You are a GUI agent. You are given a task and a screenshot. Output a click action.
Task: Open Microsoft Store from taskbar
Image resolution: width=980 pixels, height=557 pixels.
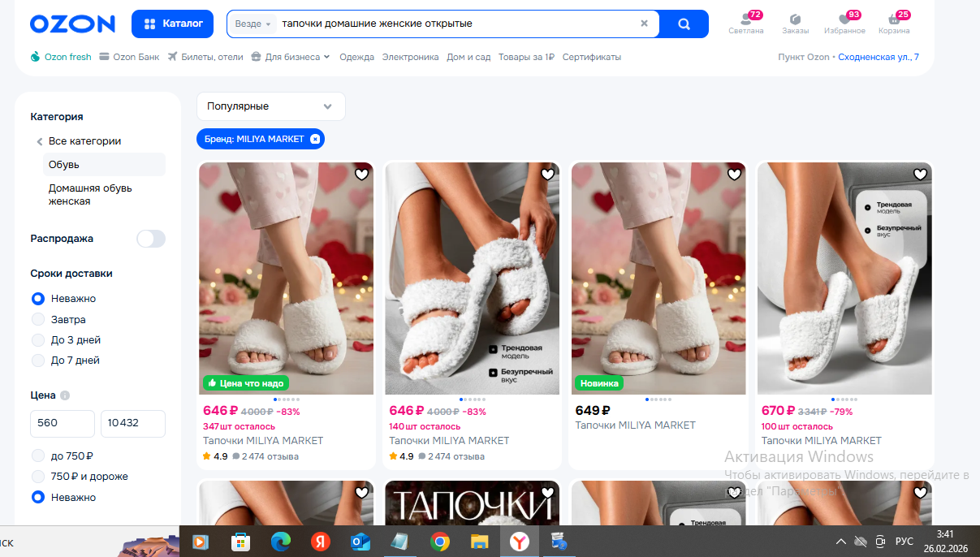[x=240, y=542]
